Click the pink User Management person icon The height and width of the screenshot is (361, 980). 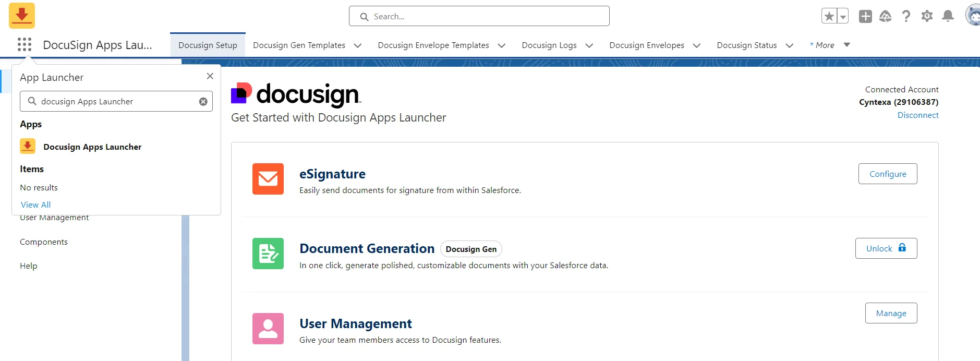[268, 329]
